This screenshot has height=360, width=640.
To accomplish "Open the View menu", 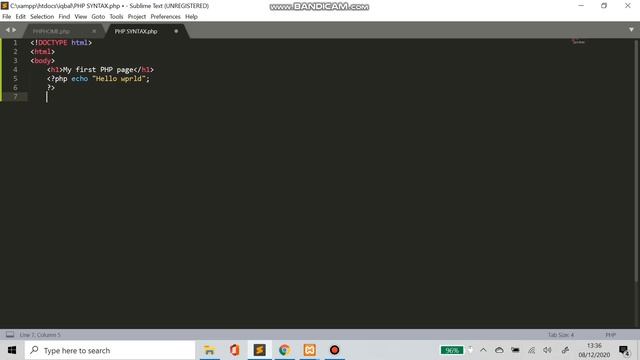I will click(x=80, y=17).
